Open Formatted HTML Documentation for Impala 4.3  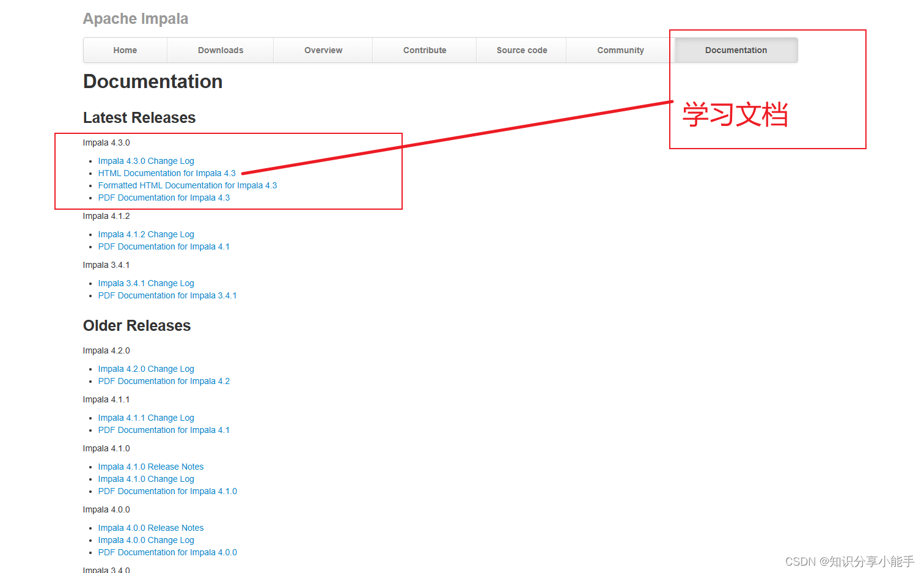[188, 185]
